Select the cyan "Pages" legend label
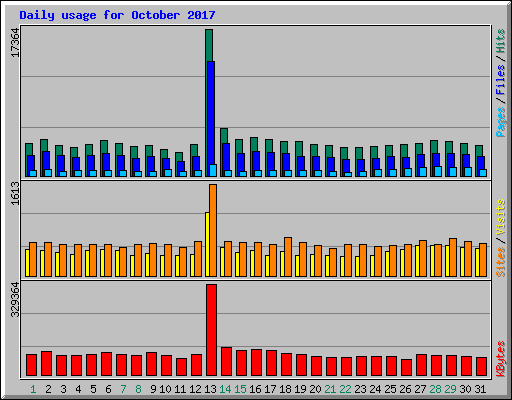 coord(501,122)
